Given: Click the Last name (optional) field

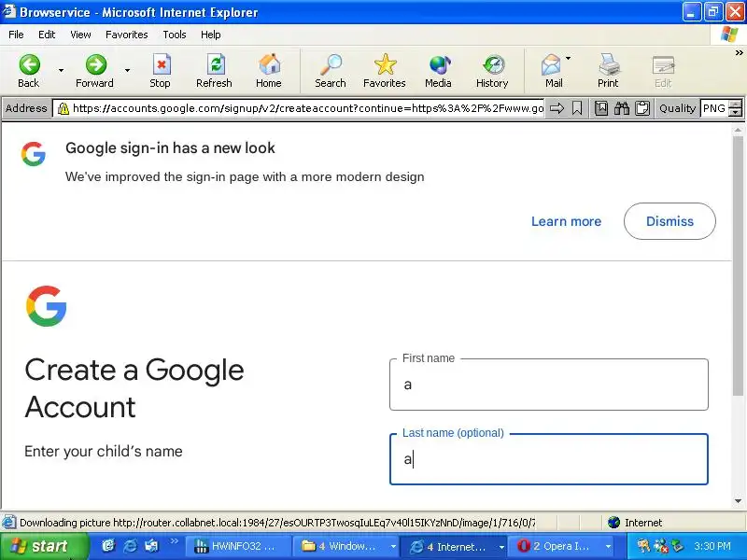Looking at the screenshot, I should tap(549, 459).
